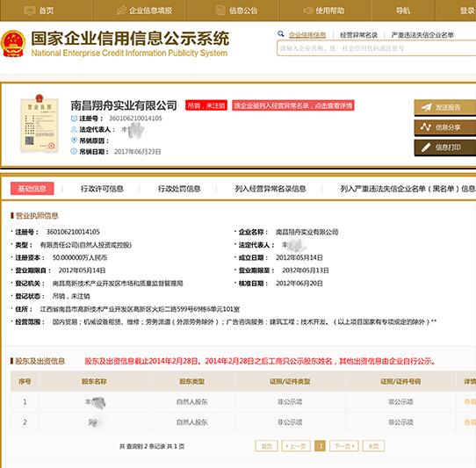Click 上一页 pagination button
This screenshot has height=468, width=476.
click(296, 446)
